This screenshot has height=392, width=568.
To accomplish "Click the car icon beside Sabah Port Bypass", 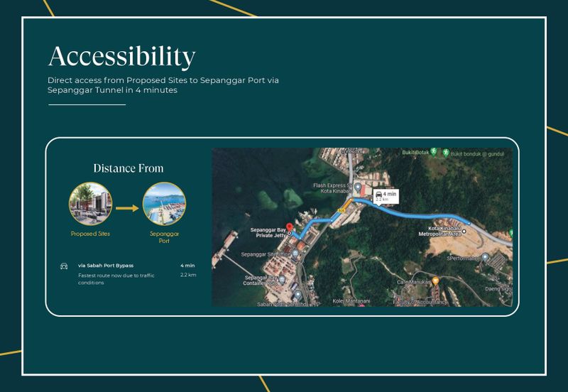I will 64,266.
